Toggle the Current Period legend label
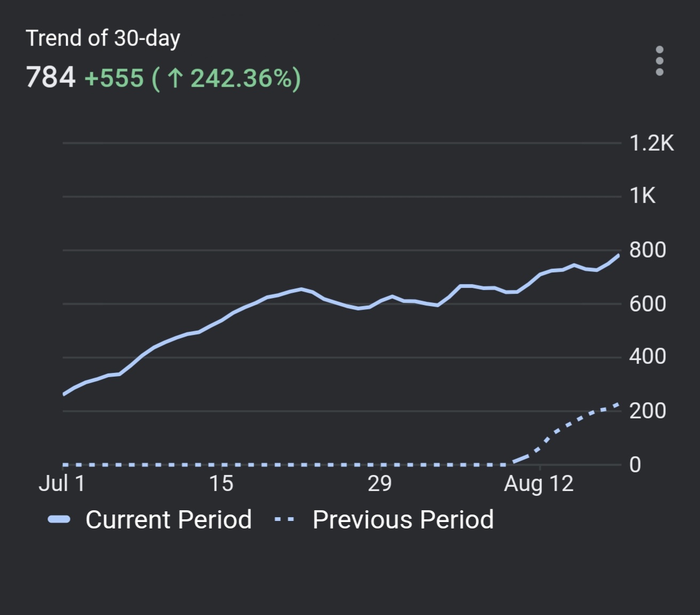Screen dimensions: 700x615 pos(168,519)
